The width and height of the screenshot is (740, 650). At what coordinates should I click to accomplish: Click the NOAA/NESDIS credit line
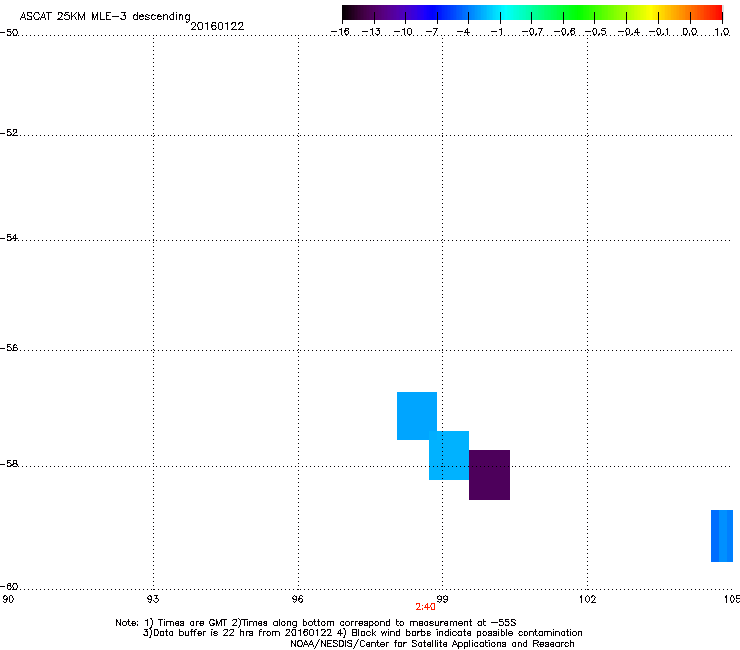432,644
